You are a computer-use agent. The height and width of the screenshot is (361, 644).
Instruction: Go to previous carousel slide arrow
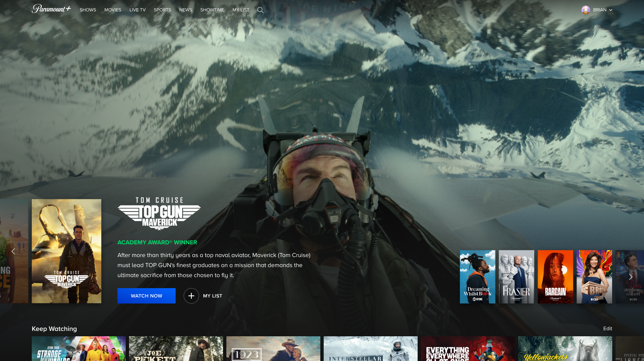13,251
